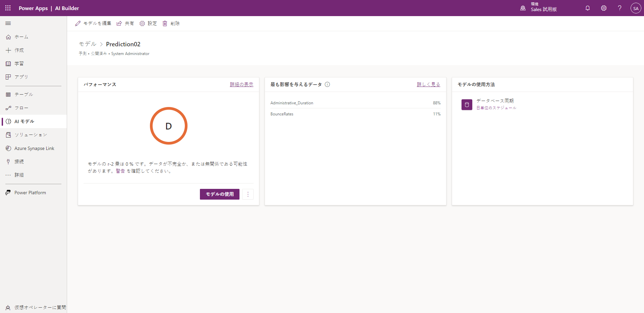
Task: Click the フロー sidebar label
Action: [21, 108]
